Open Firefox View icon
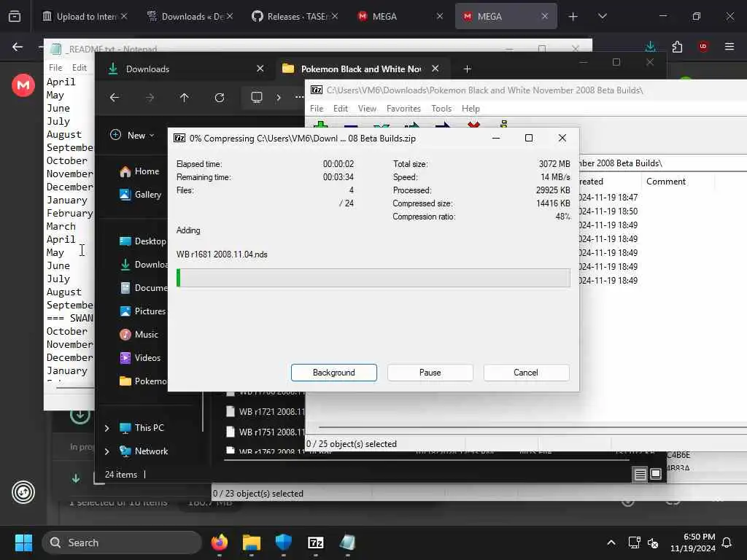747x560 pixels. pos(15,16)
